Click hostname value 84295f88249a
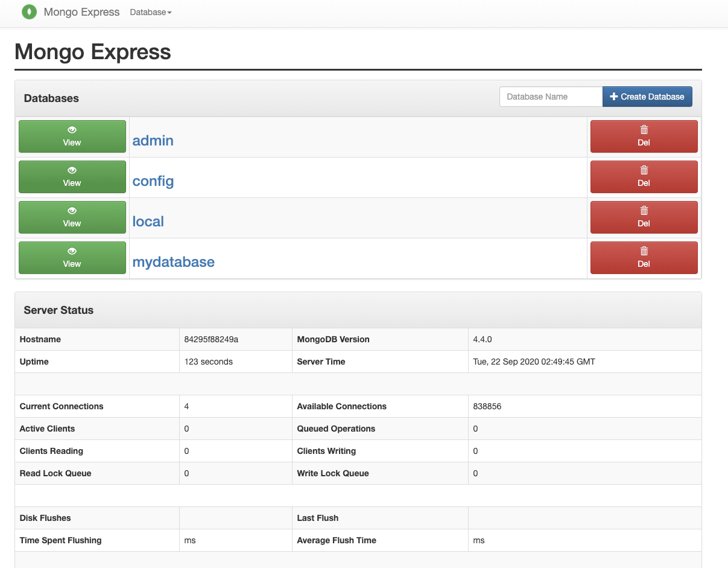The width and height of the screenshot is (728, 568). 211,339
